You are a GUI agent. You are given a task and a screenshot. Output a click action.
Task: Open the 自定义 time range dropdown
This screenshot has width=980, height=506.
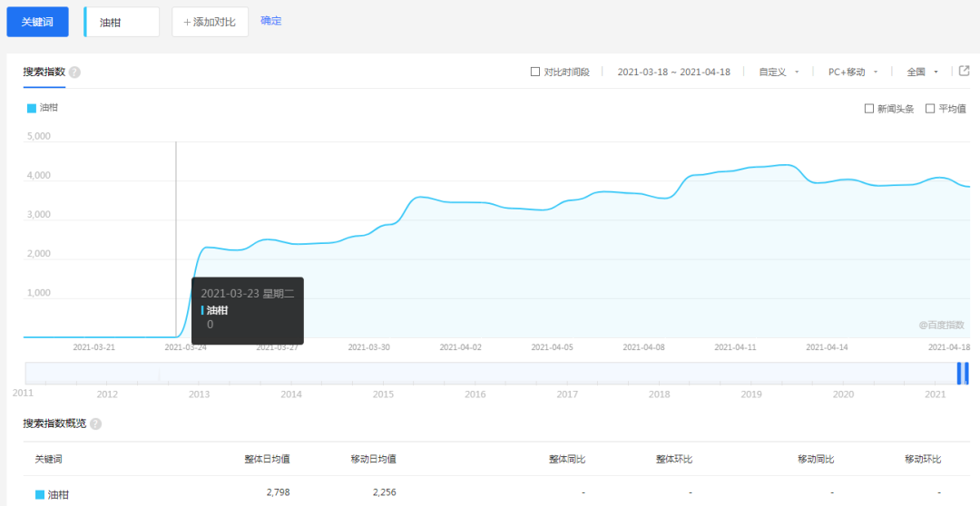click(779, 72)
